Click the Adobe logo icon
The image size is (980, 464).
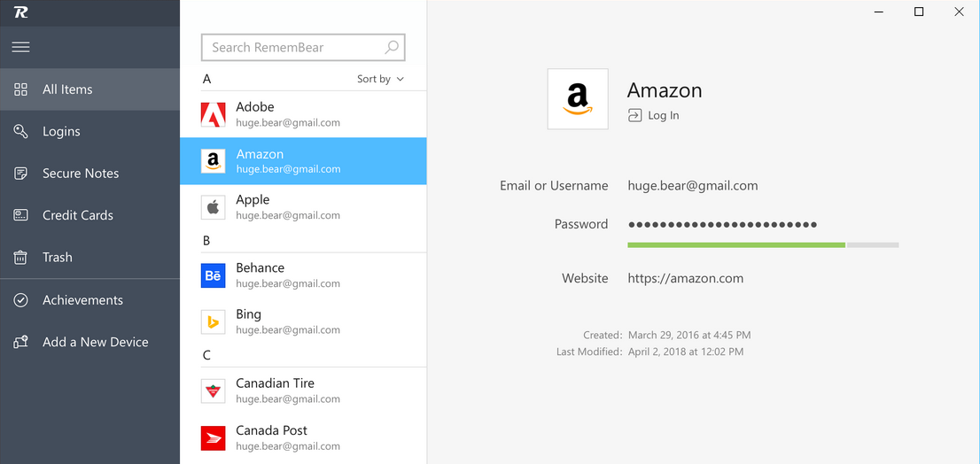[213, 114]
